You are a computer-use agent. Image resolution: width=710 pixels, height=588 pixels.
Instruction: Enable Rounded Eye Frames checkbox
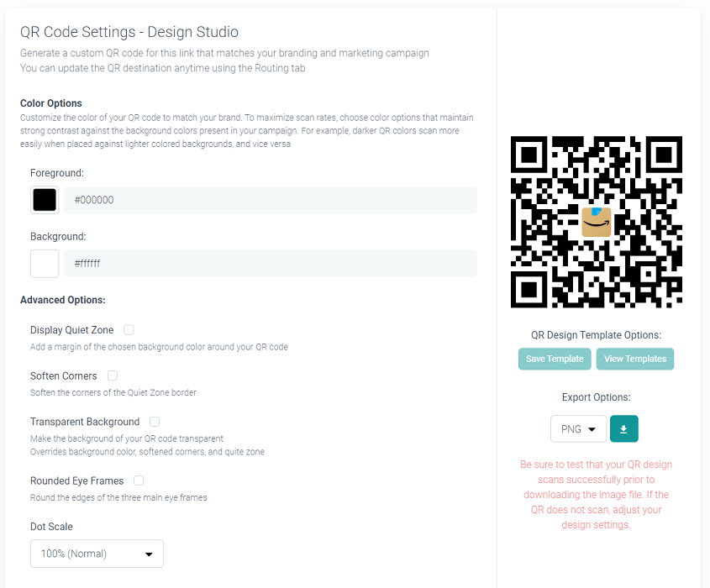(x=139, y=480)
